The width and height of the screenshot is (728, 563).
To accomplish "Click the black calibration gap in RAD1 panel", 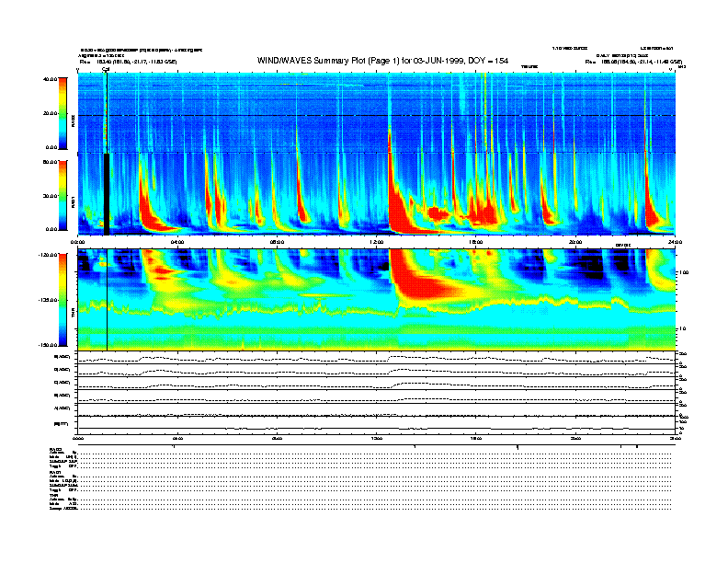I will click(107, 194).
